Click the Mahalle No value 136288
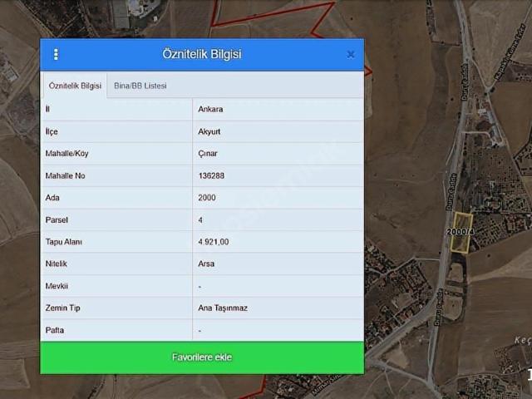The height and width of the screenshot is (399, 532). [211, 176]
